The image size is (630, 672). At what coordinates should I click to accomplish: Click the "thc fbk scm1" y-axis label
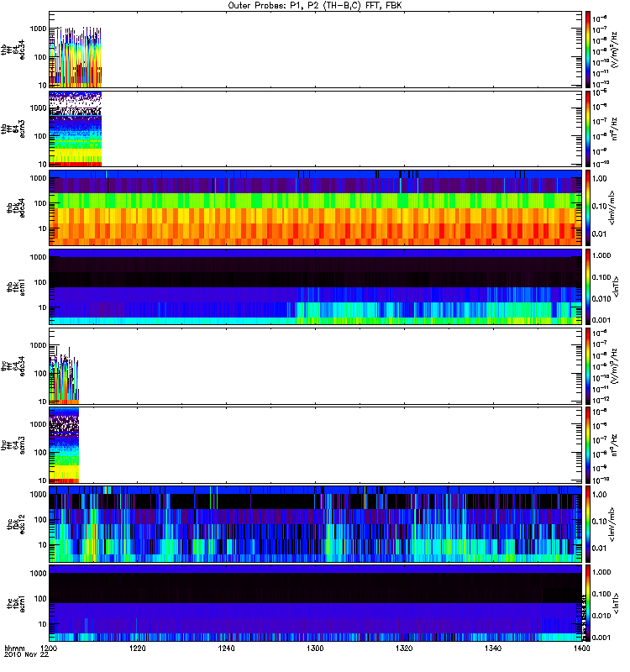click(16, 603)
